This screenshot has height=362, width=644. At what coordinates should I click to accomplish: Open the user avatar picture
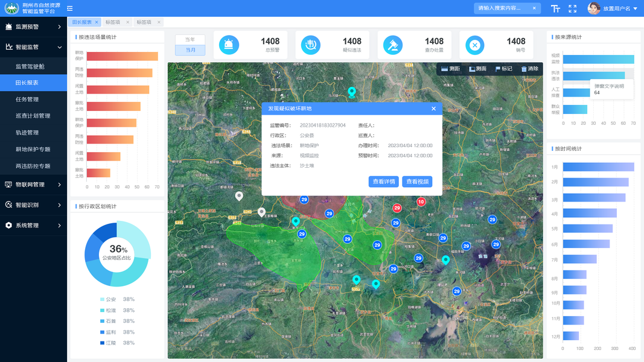(593, 8)
